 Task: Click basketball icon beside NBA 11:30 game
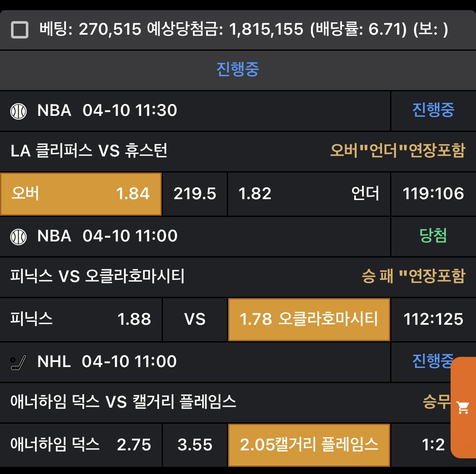(19, 111)
